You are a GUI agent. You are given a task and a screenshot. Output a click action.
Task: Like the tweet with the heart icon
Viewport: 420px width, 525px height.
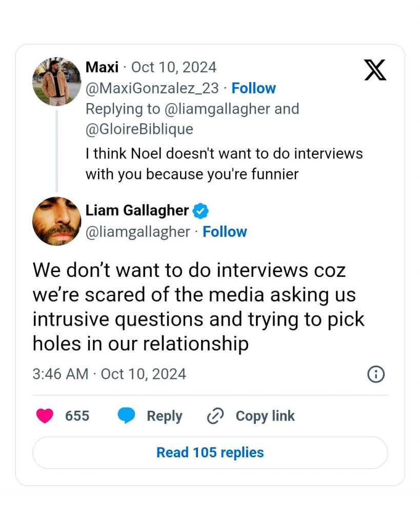pos(45,416)
